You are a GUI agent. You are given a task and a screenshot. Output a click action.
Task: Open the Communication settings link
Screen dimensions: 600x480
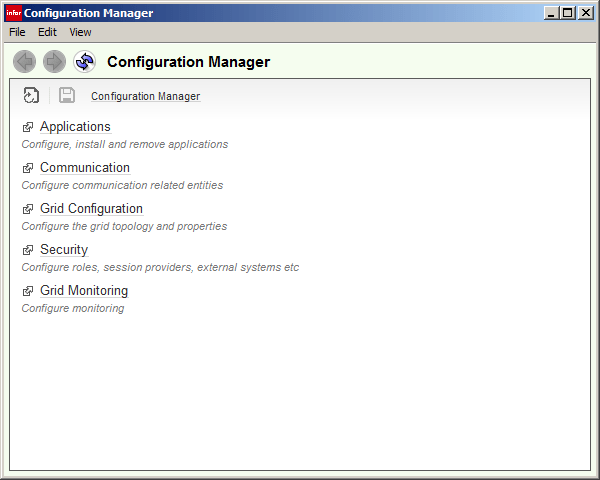(85, 168)
